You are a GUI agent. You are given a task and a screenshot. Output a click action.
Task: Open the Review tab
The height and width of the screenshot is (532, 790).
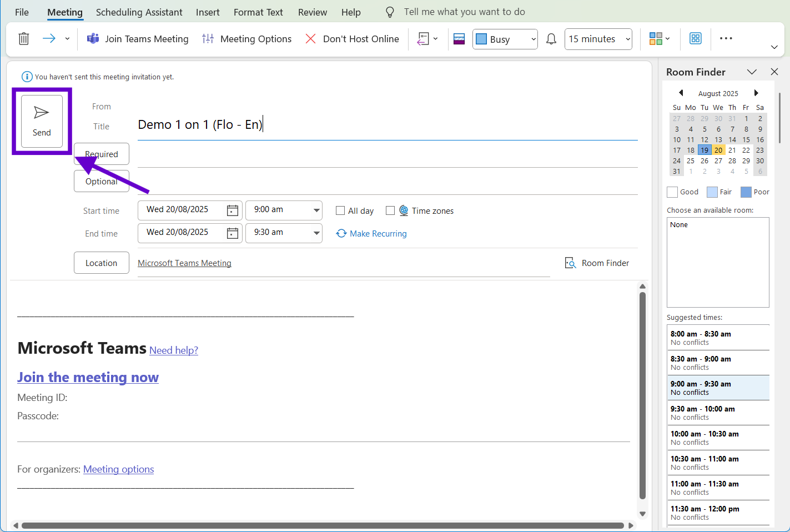pos(313,12)
